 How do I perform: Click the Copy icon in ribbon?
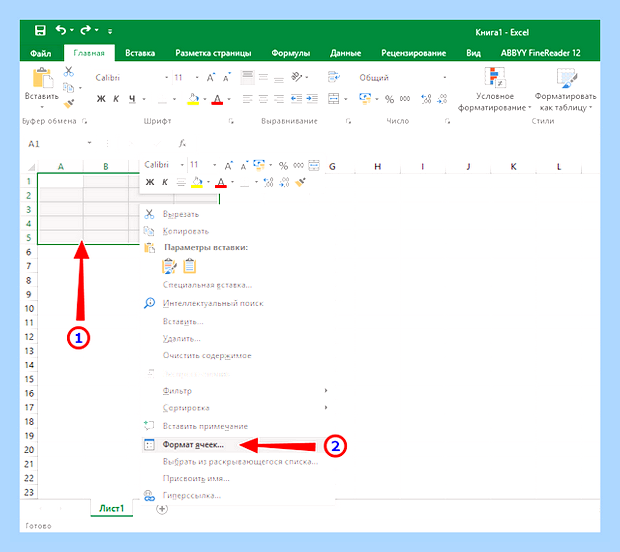pos(68,87)
